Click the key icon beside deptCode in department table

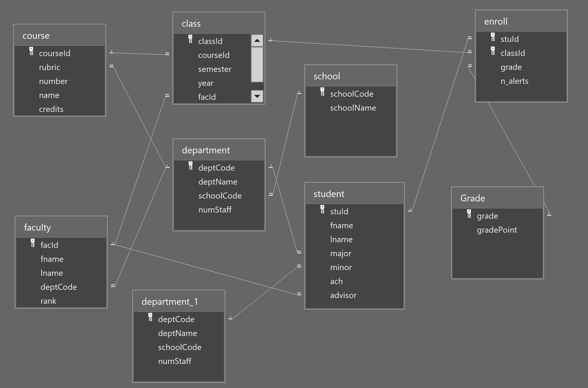tap(191, 166)
